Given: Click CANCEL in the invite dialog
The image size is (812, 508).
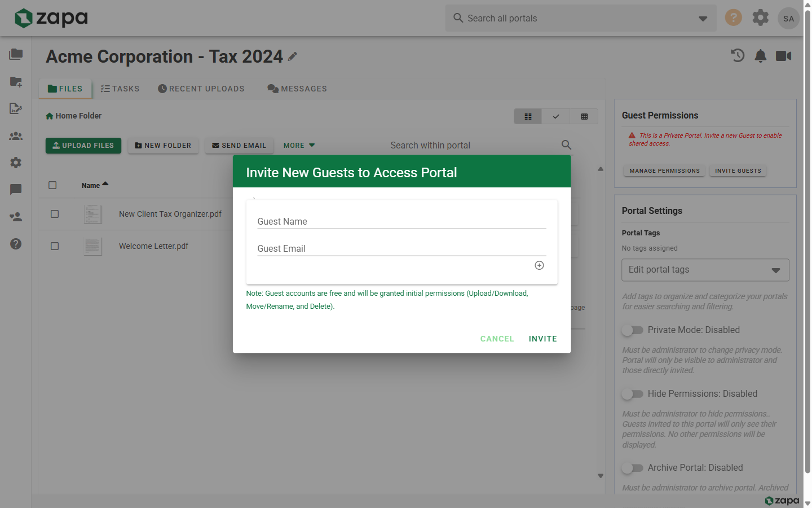Looking at the screenshot, I should 497,339.
